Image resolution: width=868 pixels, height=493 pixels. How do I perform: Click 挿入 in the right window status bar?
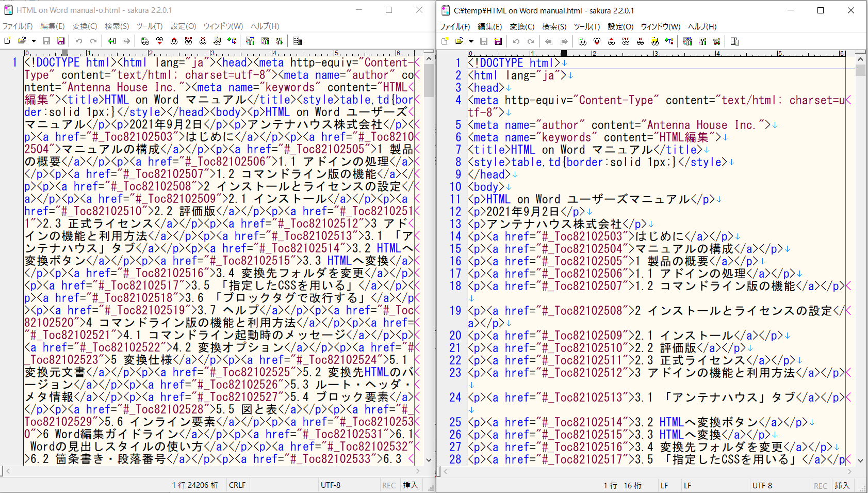point(842,485)
